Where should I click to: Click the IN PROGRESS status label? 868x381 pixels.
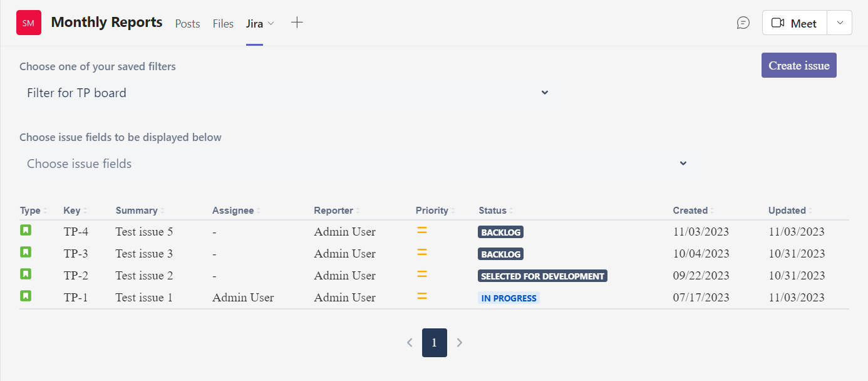pos(509,297)
